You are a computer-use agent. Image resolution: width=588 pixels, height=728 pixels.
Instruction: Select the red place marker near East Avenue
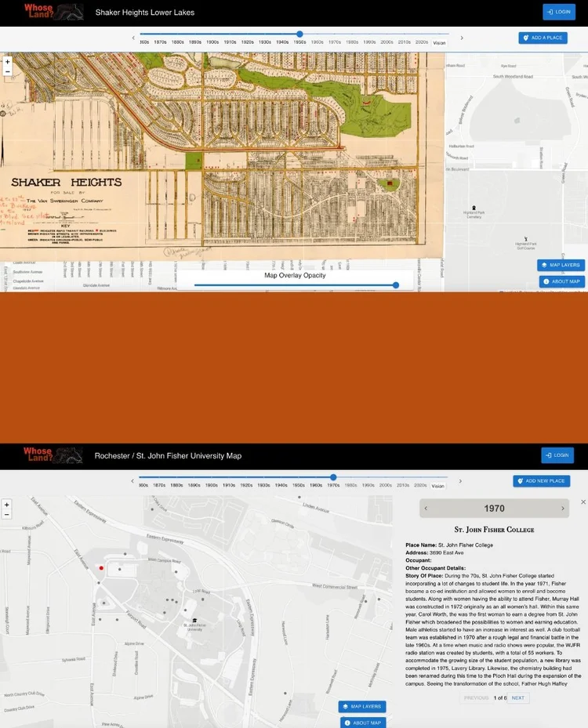point(101,568)
